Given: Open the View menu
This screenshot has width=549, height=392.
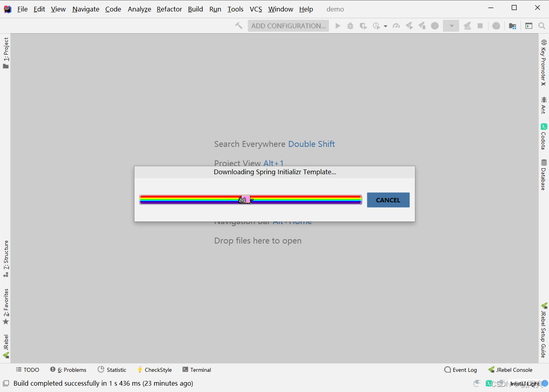Looking at the screenshot, I should 58,9.
